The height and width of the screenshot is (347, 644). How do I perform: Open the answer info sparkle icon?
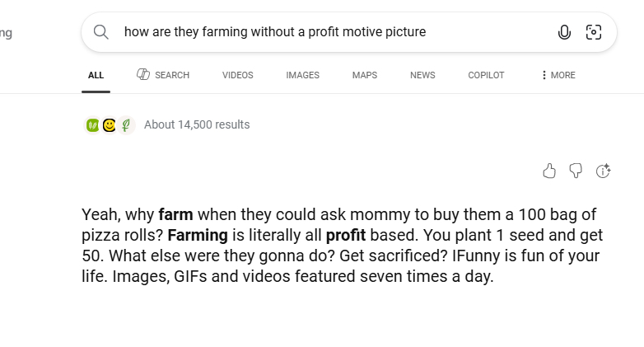pyautogui.click(x=603, y=171)
